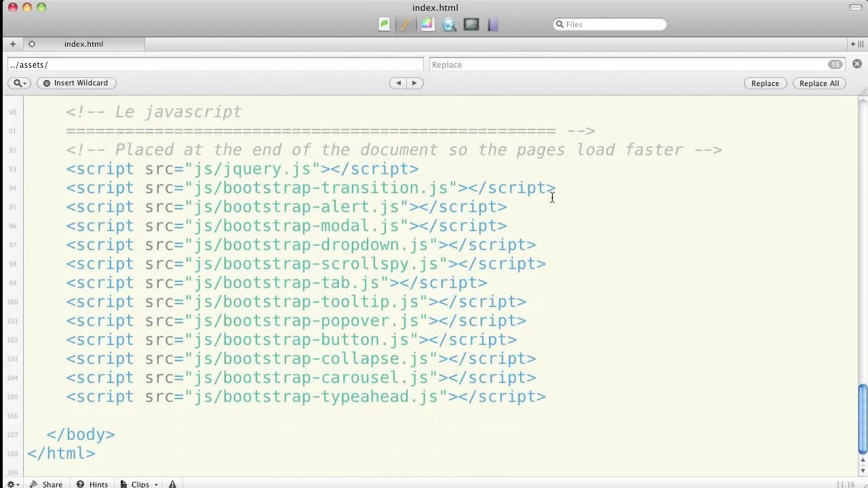Click the split-view icon at tab bar end

pyautogui.click(x=857, y=44)
